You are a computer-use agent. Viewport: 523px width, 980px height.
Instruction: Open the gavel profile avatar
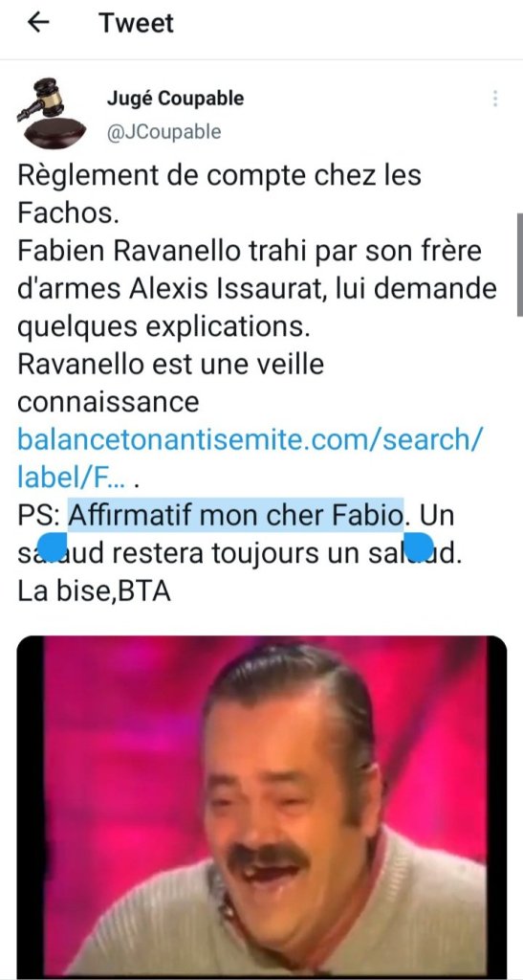click(49, 113)
